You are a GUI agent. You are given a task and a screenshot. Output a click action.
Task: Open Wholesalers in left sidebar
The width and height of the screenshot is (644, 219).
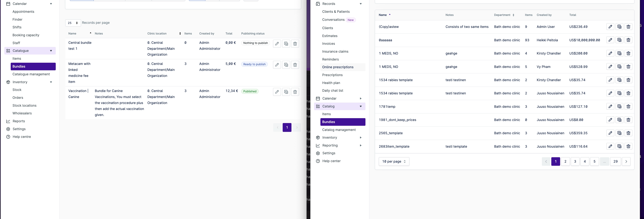tap(22, 113)
